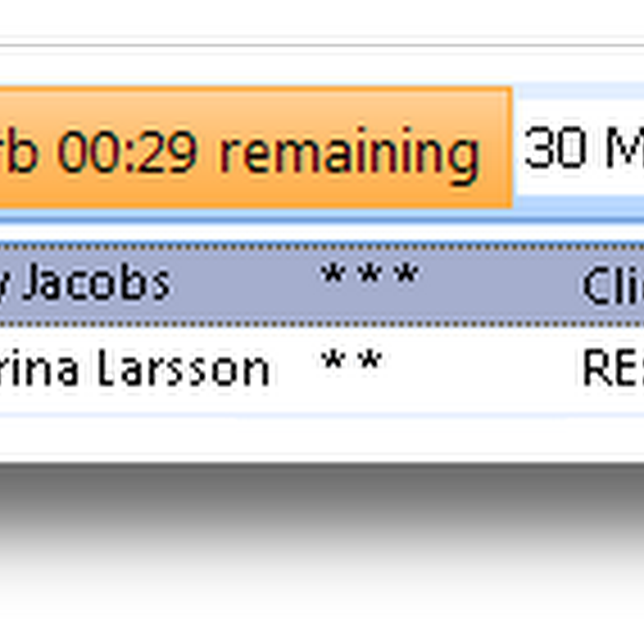Select the highlighted Jacobs row
Image resolution: width=644 pixels, height=644 pixels.
point(242,283)
